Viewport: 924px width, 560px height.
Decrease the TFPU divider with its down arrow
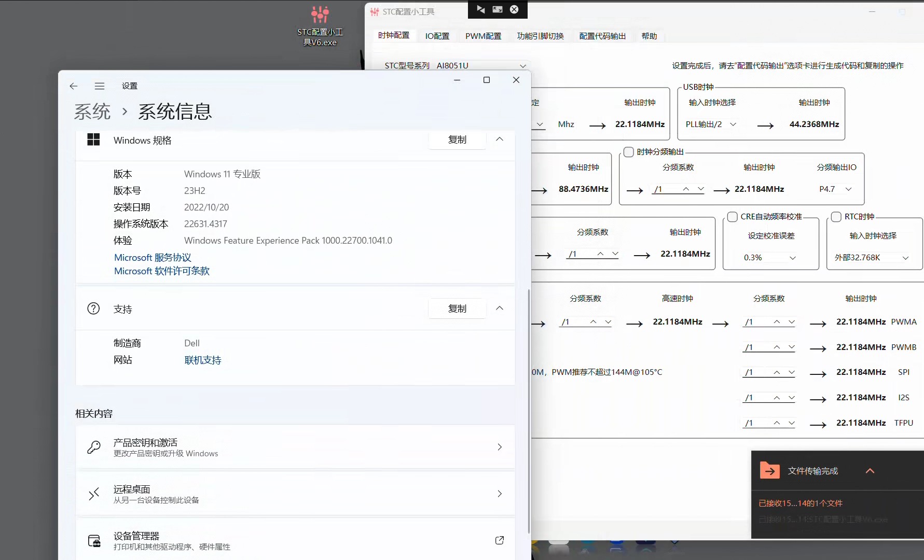pos(791,423)
